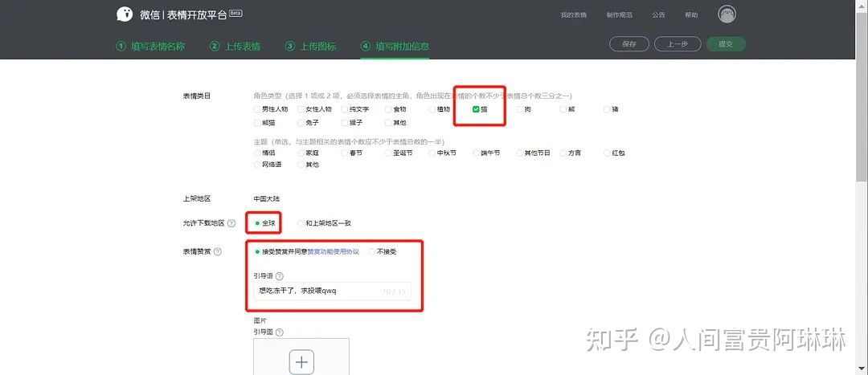Click the 10 / 15 character counter
This screenshot has height=375, width=868.
click(x=394, y=291)
